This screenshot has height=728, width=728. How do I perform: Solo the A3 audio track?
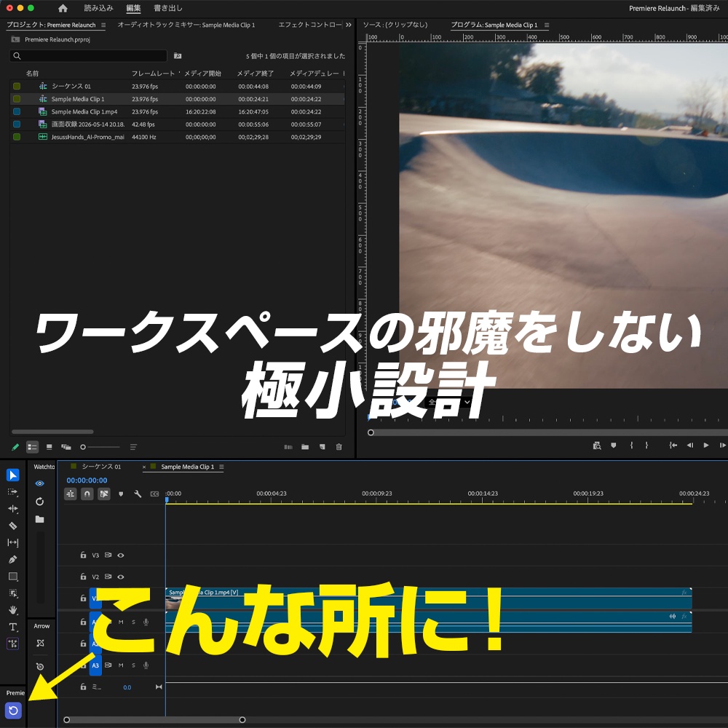click(x=134, y=665)
